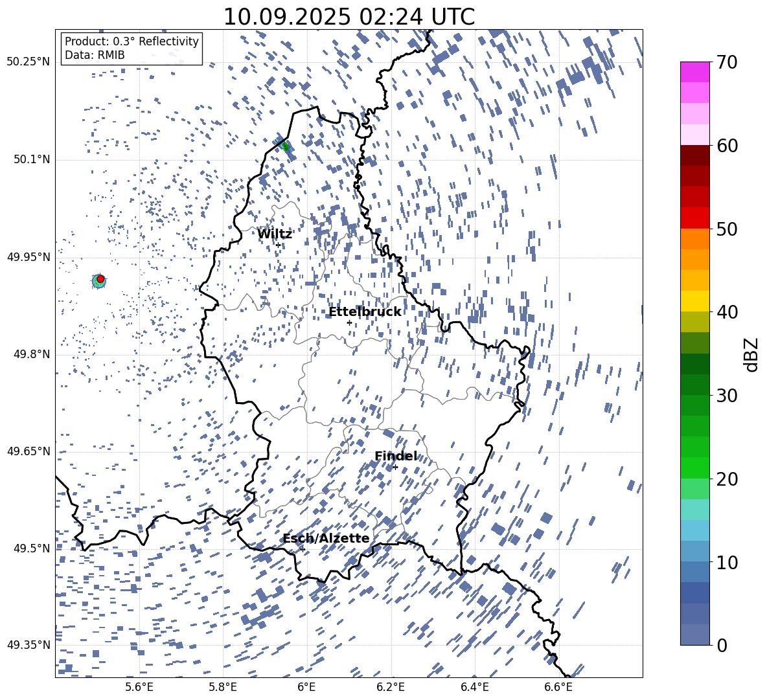
Task: Click the colorbar value 60
Action: click(727, 146)
